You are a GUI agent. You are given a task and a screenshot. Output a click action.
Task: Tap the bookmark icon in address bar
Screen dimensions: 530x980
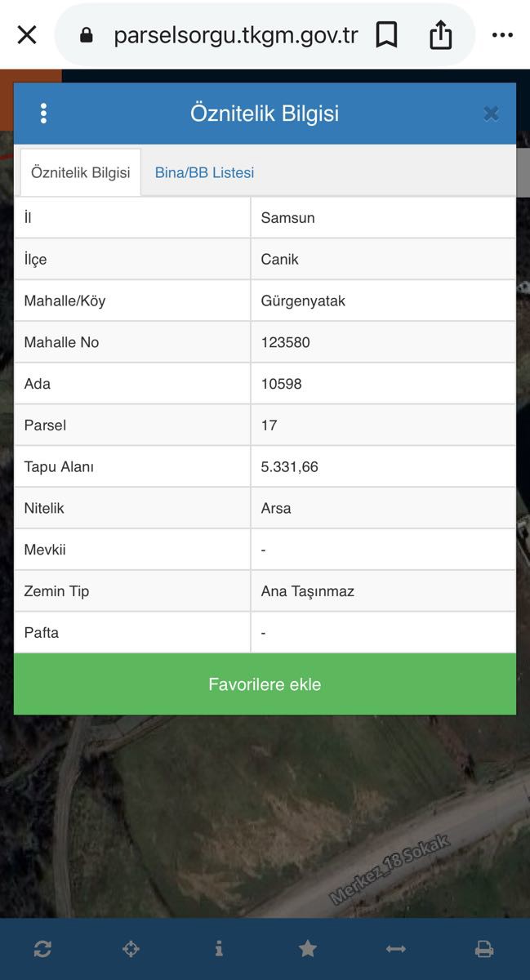386,35
